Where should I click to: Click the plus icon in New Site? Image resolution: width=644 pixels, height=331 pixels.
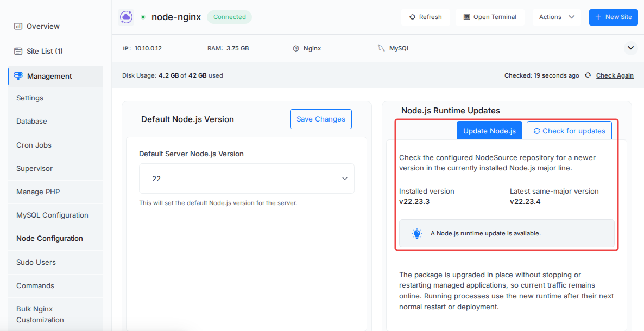coord(598,17)
